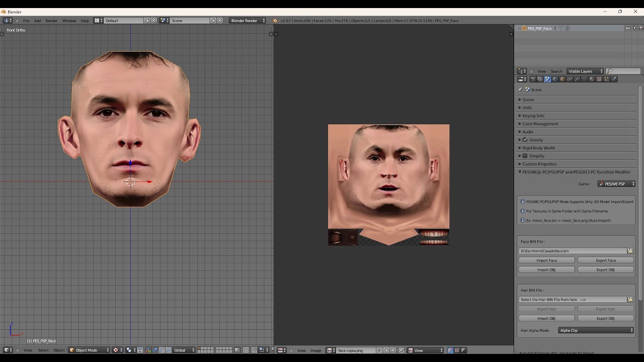
Task: Select the scale manipulator icon
Action: [x=169, y=350]
